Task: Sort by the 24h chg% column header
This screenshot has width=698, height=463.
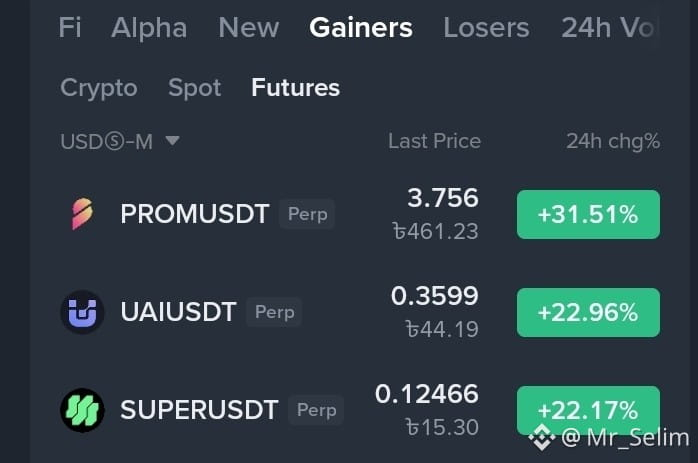Action: click(613, 142)
